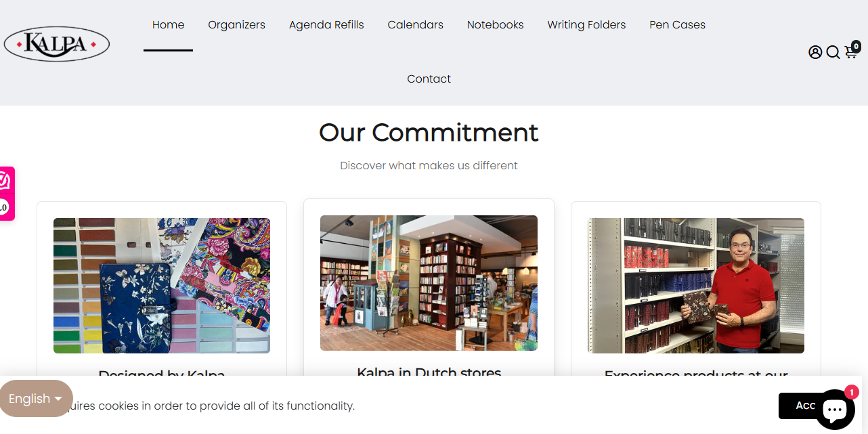Visit the Contact page link
The height and width of the screenshot is (434, 868).
[429, 79]
